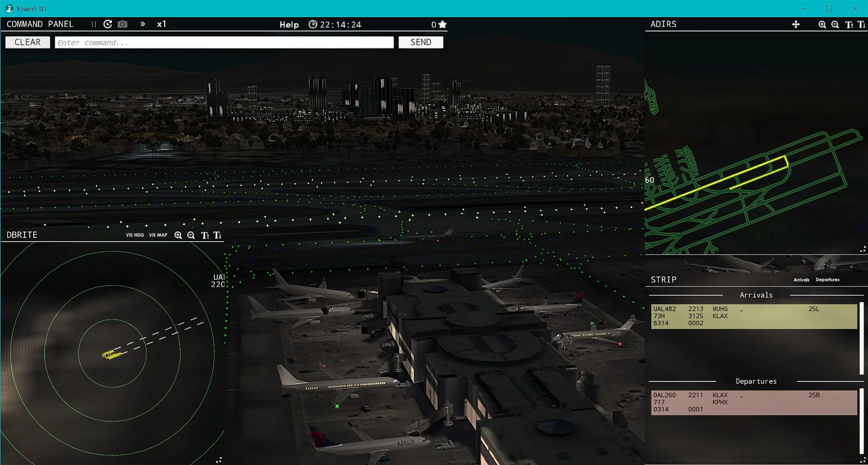Image resolution: width=868 pixels, height=465 pixels.
Task: Zoom in on the DBRITE radar
Action: [178, 235]
